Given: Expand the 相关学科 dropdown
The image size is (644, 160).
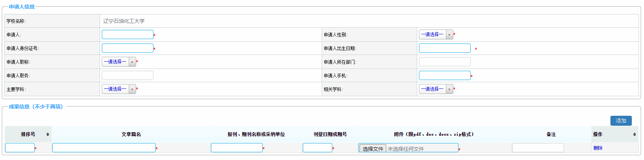Looking at the screenshot, I should (436, 89).
